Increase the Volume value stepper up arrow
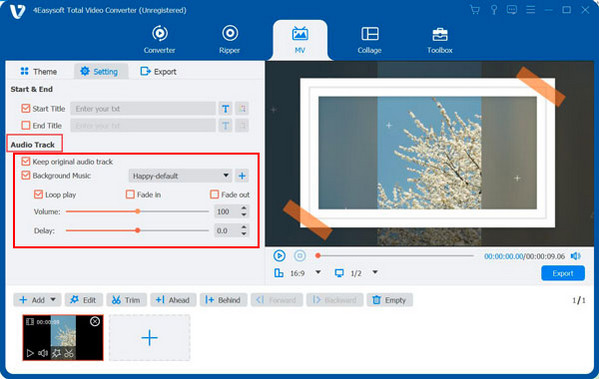 click(x=244, y=208)
